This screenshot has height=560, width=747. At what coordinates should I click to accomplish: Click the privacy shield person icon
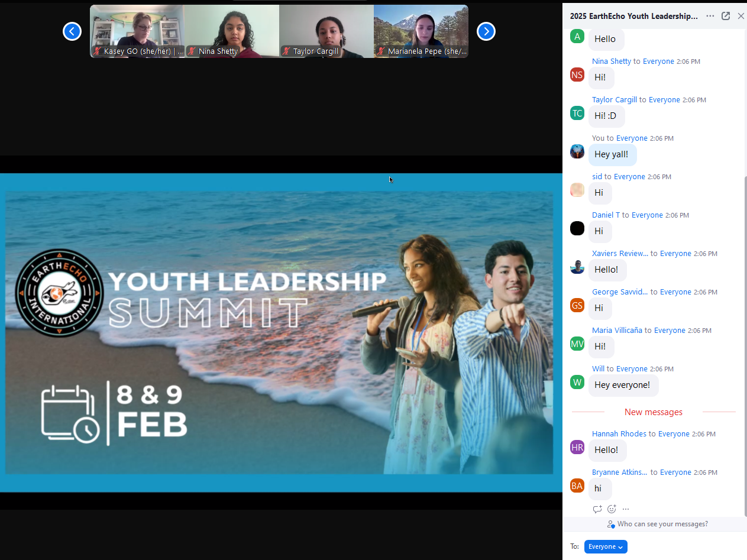click(x=611, y=525)
